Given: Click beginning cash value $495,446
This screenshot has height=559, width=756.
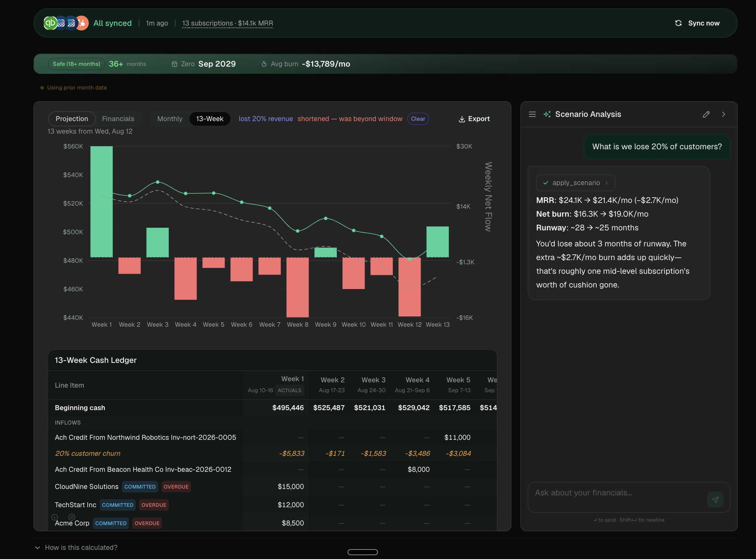Looking at the screenshot, I should click(x=288, y=408).
